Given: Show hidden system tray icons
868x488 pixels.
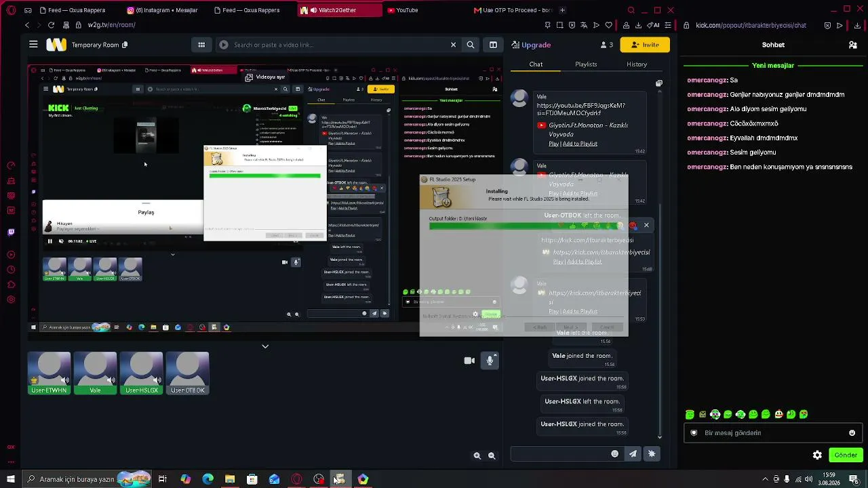Looking at the screenshot, I should 765,479.
